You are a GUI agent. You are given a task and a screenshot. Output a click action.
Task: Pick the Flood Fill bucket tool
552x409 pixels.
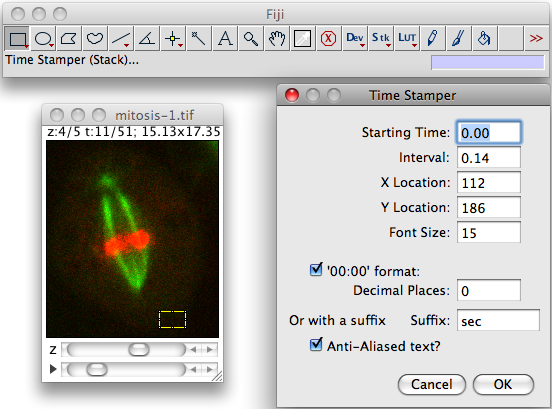coord(485,38)
